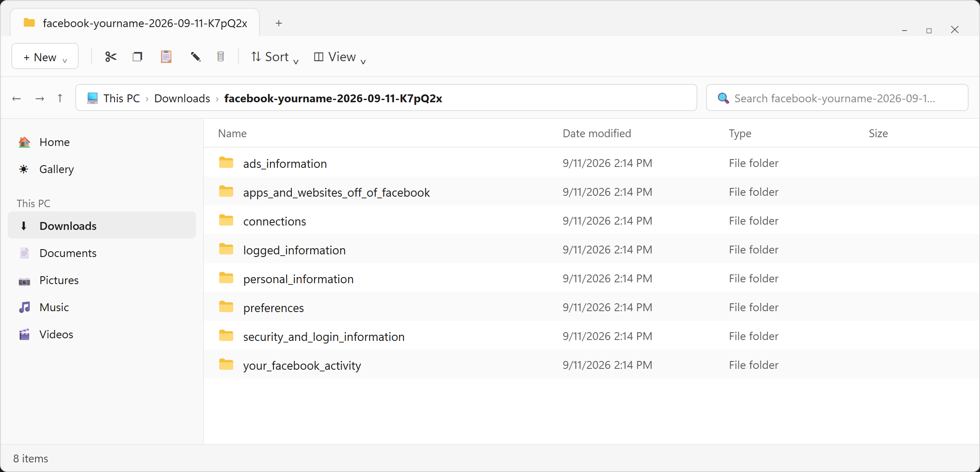Viewport: 980px width, 472px height.
Task: Expand chevron after Downloads in breadcrumb
Action: point(217,99)
